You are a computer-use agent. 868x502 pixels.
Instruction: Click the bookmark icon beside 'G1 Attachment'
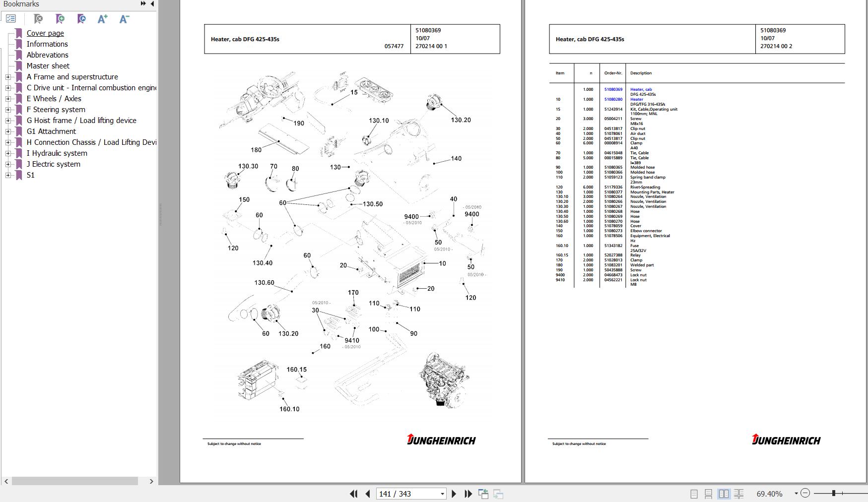(19, 131)
